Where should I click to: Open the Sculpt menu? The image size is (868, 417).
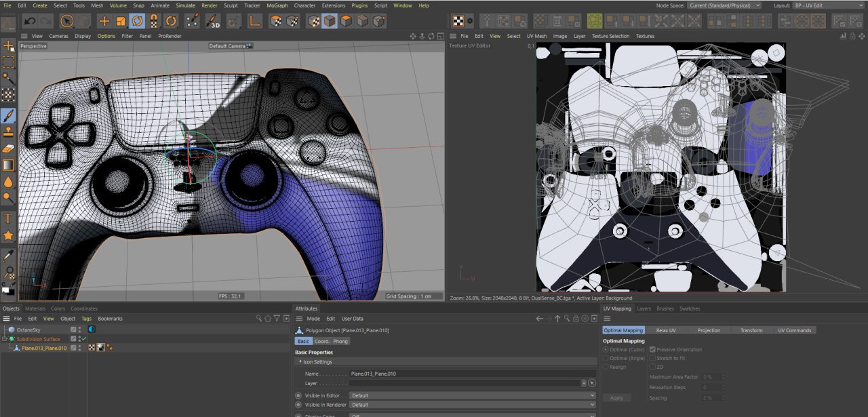click(x=231, y=5)
